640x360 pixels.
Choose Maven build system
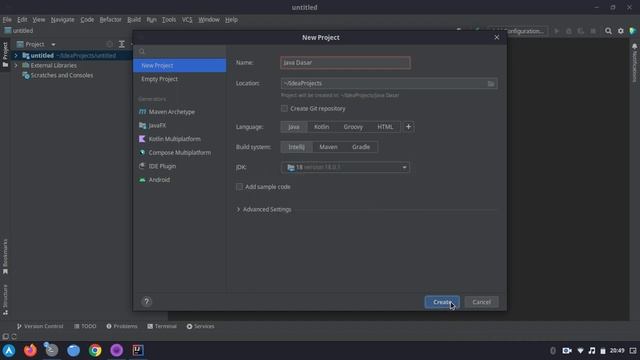[x=329, y=147]
